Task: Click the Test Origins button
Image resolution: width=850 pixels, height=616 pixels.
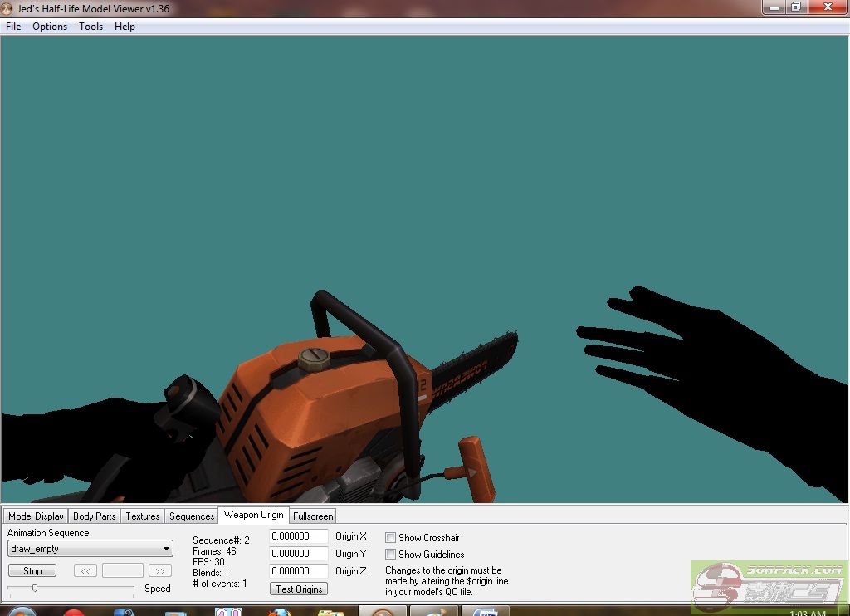Action: 299,589
